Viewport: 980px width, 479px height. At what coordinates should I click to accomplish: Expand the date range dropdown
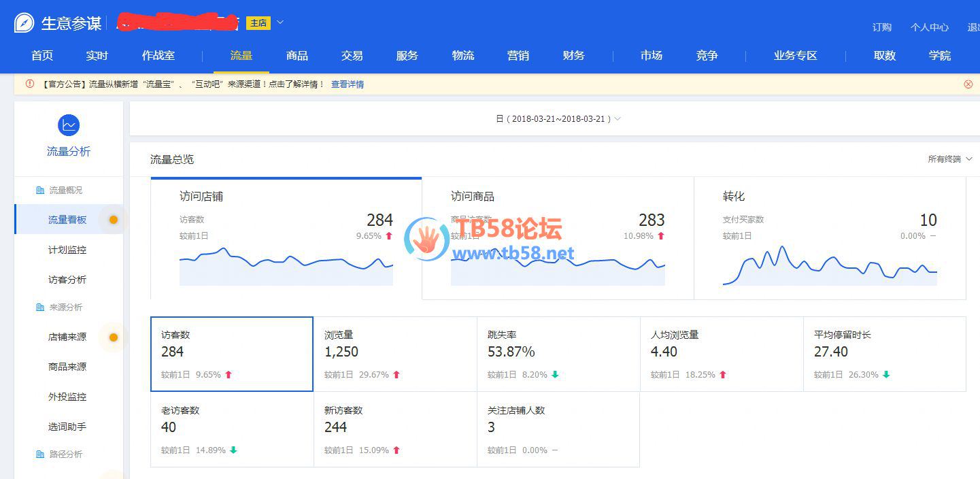point(618,119)
